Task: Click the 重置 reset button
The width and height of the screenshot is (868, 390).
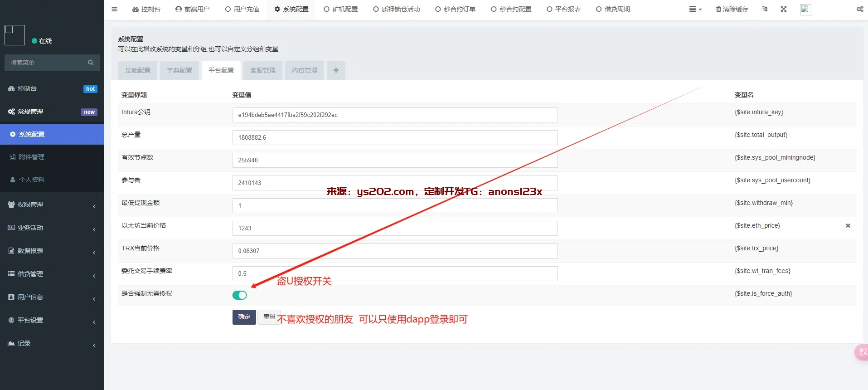Action: click(269, 317)
